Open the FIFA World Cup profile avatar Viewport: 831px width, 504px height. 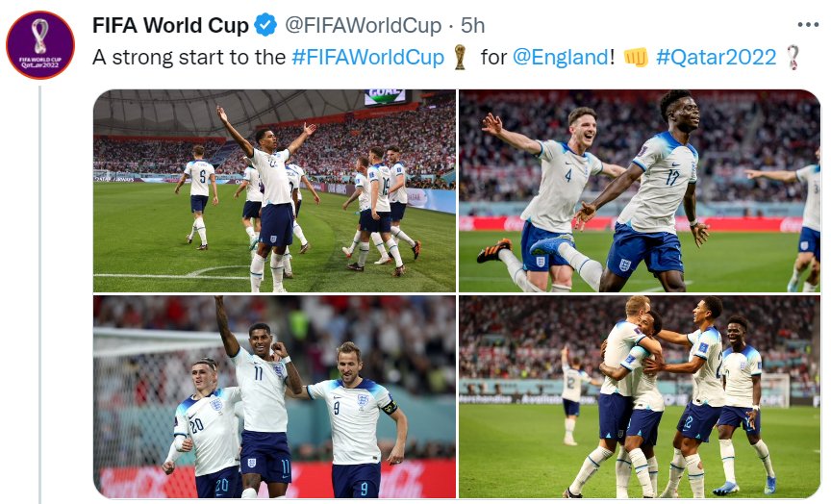tap(40, 45)
